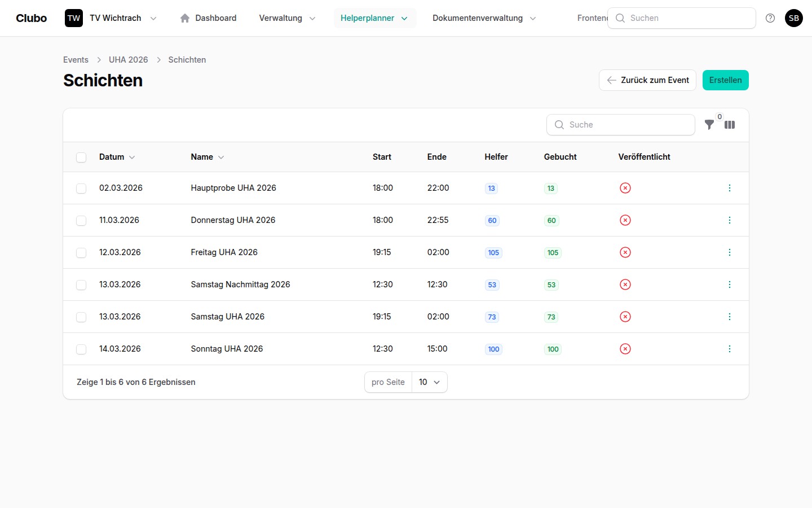Open the help question mark icon
The height and width of the screenshot is (508, 812).
coord(770,18)
